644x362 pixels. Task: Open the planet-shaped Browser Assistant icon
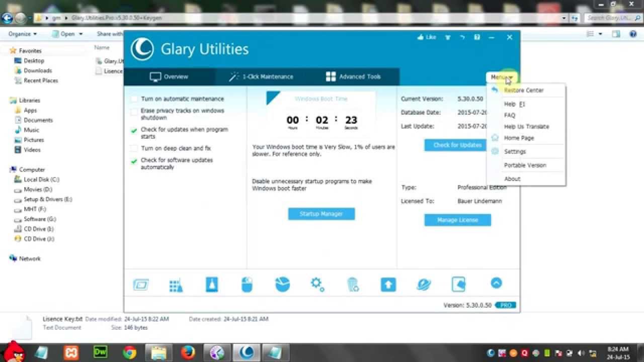[424, 285]
